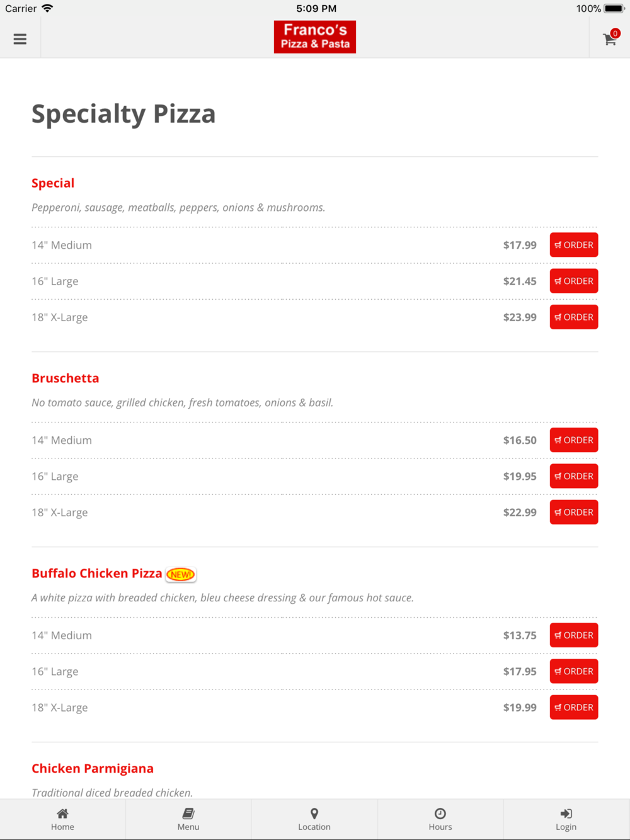Tap the Franco's Pizza & Pasta logo
Image resolution: width=630 pixels, height=840 pixels.
(315, 37)
